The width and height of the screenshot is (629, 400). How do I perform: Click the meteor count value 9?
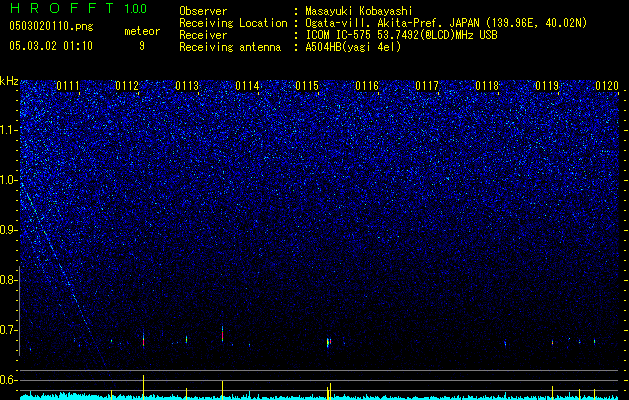coord(142,46)
